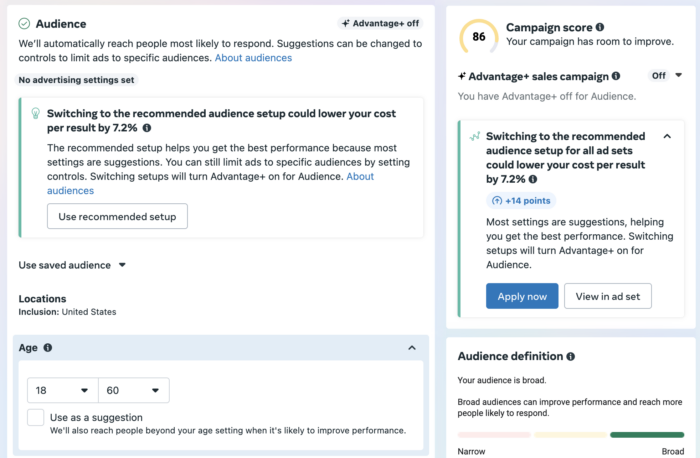Click the Use recommended setup button

point(117,217)
